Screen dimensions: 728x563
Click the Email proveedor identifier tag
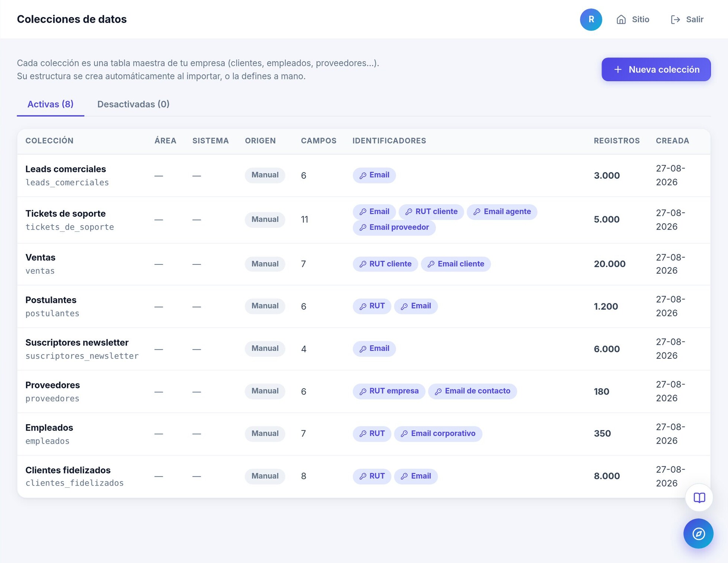pyautogui.click(x=394, y=227)
